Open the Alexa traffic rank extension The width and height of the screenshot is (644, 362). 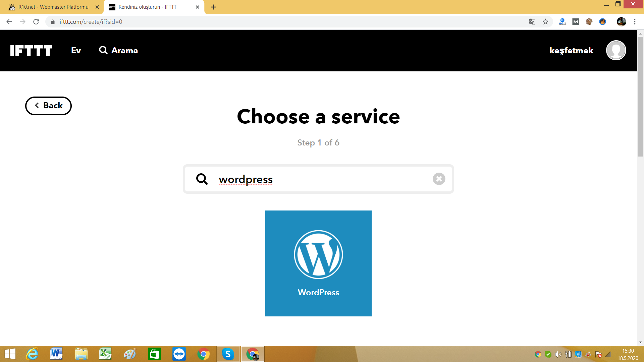(x=562, y=22)
